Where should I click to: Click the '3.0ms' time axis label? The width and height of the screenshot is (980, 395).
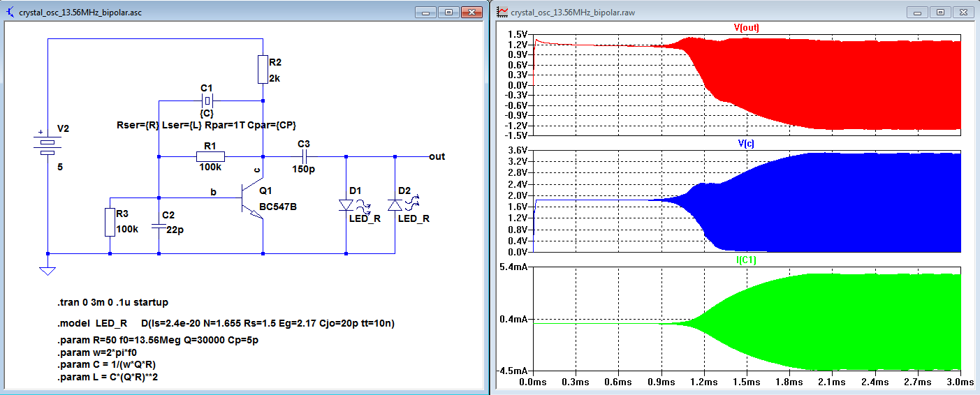[960, 382]
